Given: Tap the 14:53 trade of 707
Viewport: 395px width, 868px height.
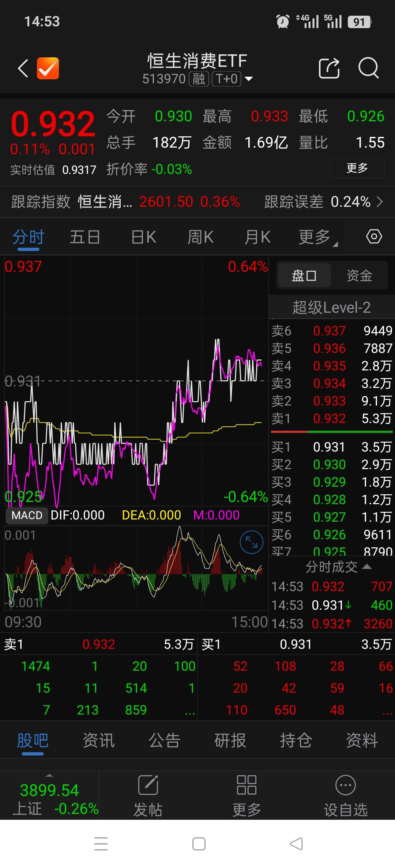Looking at the screenshot, I should (x=332, y=587).
